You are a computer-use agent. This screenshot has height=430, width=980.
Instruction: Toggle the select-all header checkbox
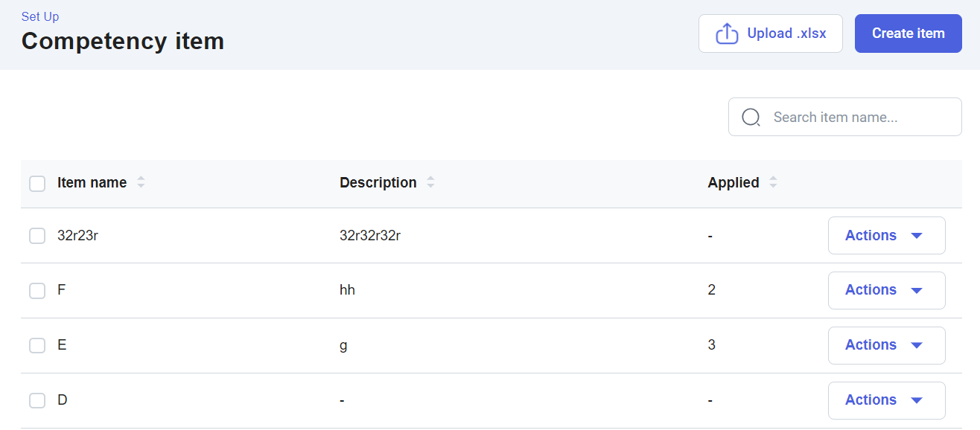(x=37, y=183)
